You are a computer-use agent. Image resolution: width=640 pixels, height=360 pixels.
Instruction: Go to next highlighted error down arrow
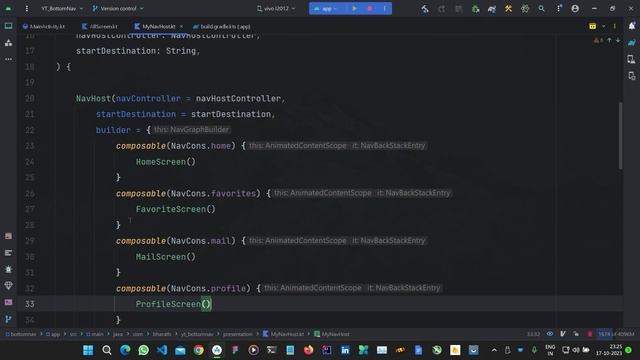click(618, 40)
